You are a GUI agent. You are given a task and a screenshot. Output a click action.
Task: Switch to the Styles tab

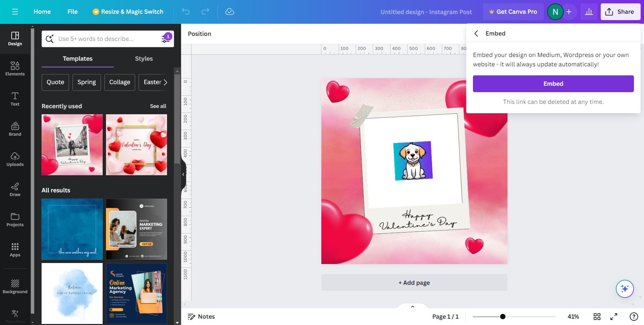pos(144,59)
